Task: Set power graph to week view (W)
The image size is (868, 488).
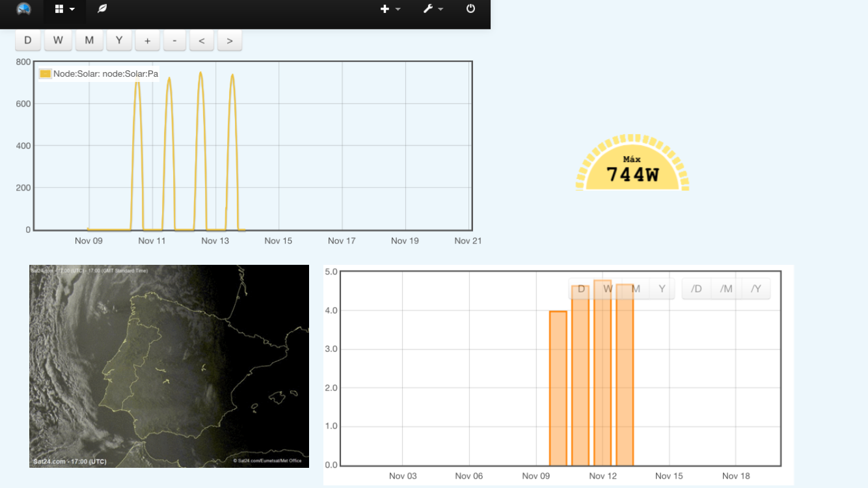Action: tap(58, 40)
